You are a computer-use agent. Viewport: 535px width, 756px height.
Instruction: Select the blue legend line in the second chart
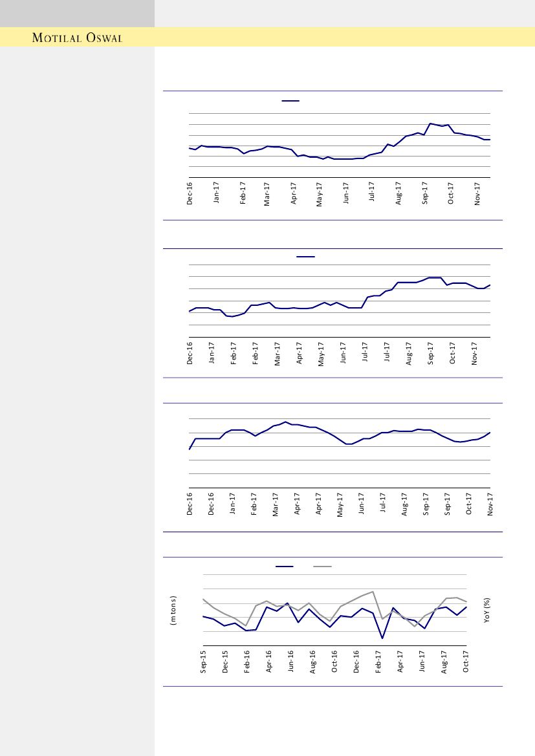(305, 257)
